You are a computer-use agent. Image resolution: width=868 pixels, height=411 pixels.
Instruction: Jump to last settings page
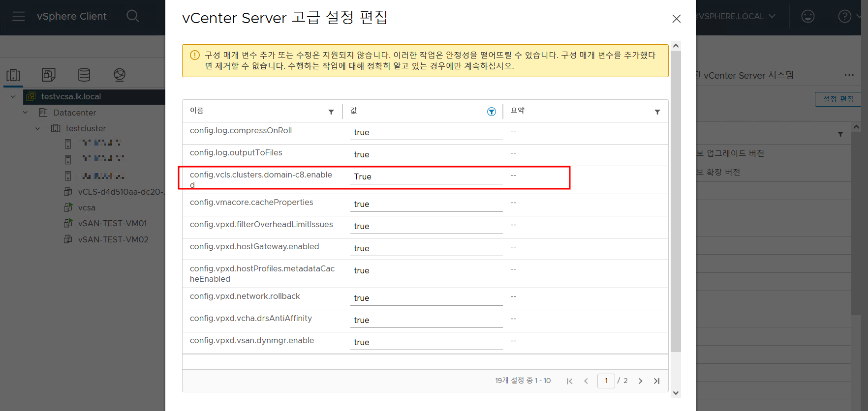[x=656, y=381]
